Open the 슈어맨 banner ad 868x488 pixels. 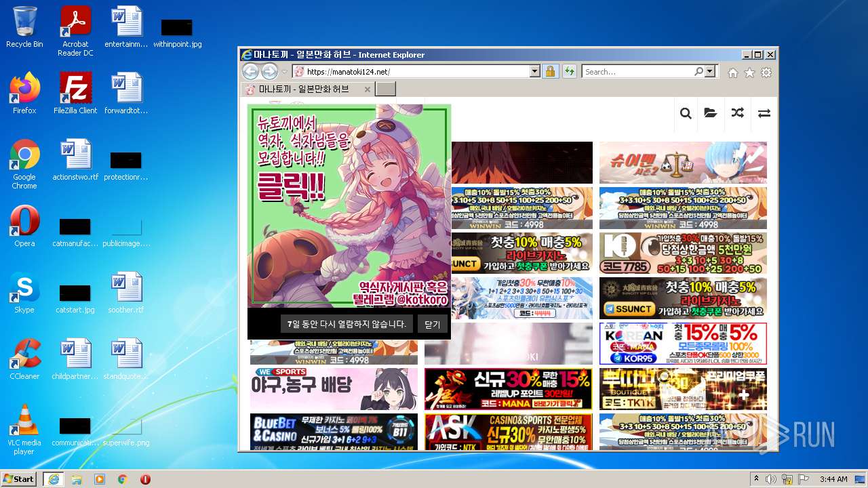[x=683, y=163]
